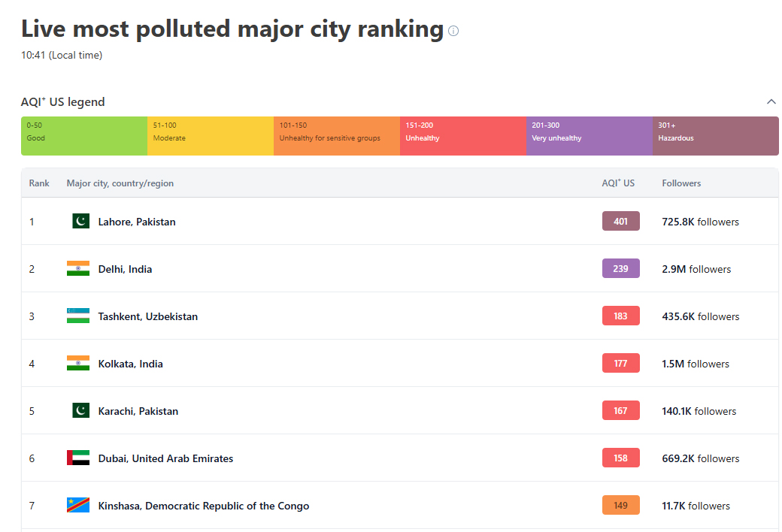Image resolution: width=782 pixels, height=532 pixels.
Task: Click the Pakistan flag next to Lahore
Action: [x=80, y=221]
